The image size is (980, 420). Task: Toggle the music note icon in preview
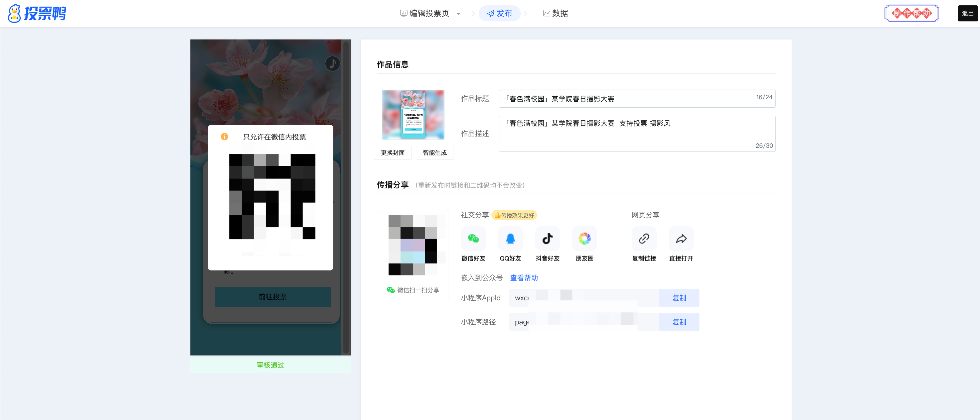(332, 64)
